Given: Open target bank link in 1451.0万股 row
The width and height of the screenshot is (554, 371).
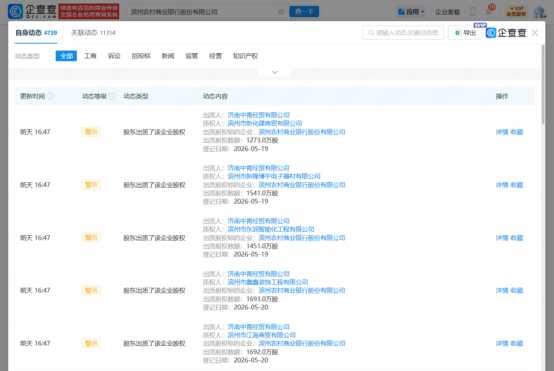Looking at the screenshot, I should click(302, 238).
